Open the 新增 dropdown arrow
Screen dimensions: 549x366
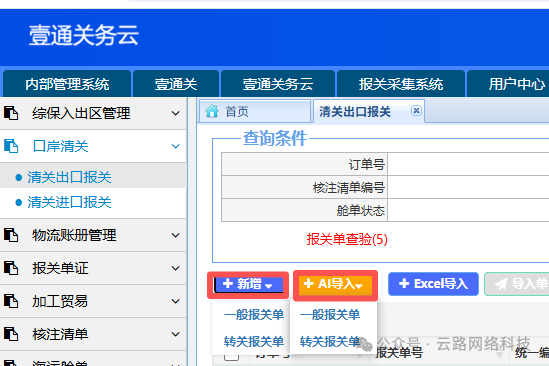[x=269, y=286]
